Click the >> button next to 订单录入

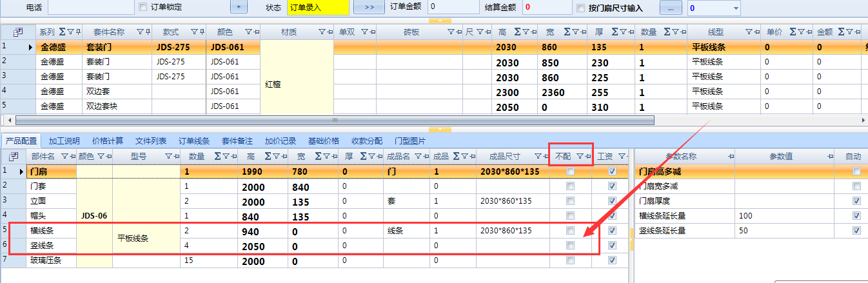(x=369, y=7)
